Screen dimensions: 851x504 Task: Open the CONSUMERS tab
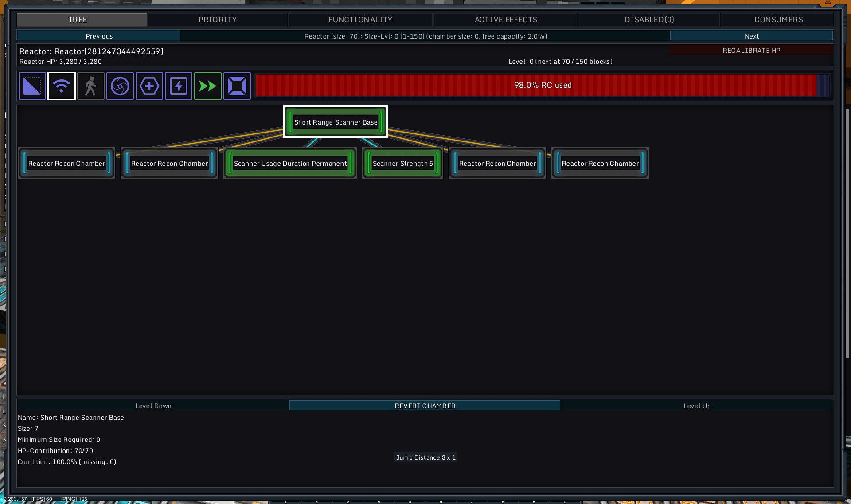click(x=778, y=20)
